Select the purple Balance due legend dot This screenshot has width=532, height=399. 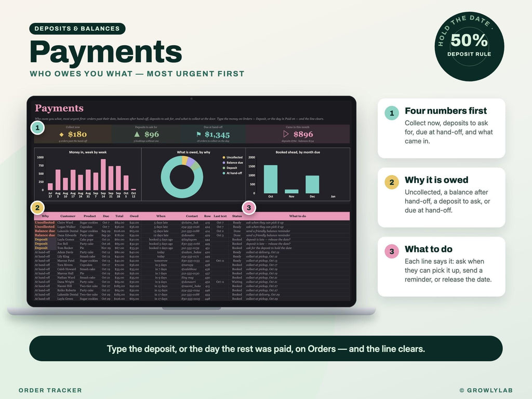(x=223, y=163)
